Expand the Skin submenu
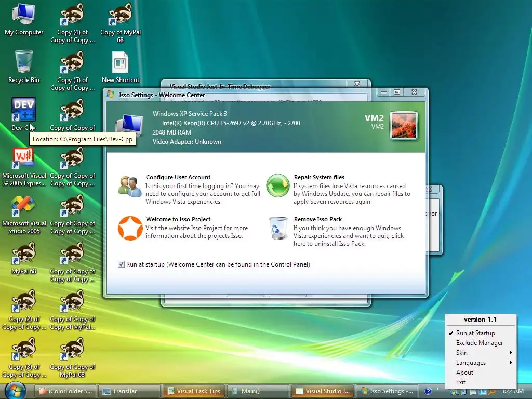This screenshot has height=399, width=532. 481,353
